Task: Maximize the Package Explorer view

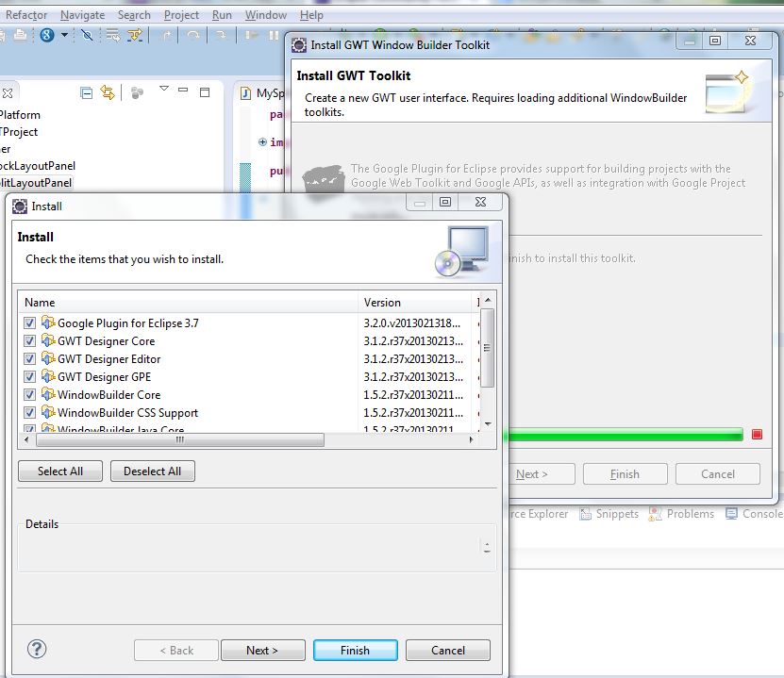Action: (x=205, y=92)
